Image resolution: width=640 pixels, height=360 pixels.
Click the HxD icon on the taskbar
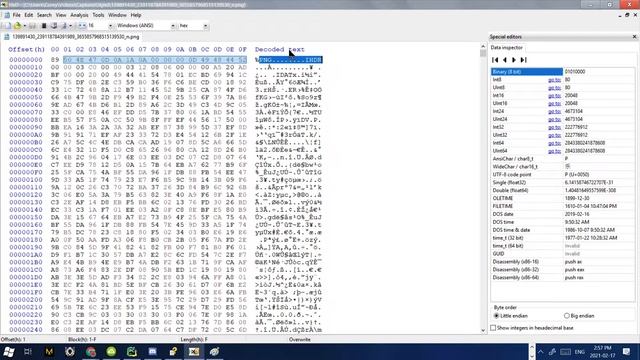pos(194,351)
